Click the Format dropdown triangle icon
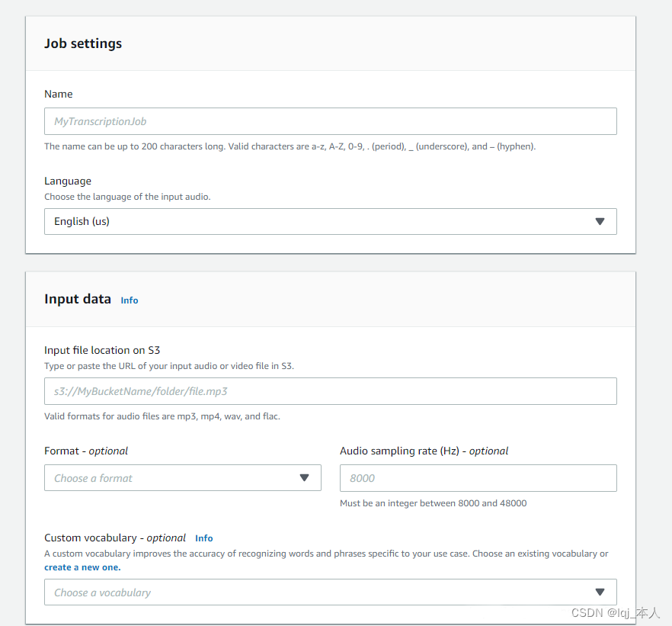This screenshot has height=626, width=672. coord(304,478)
